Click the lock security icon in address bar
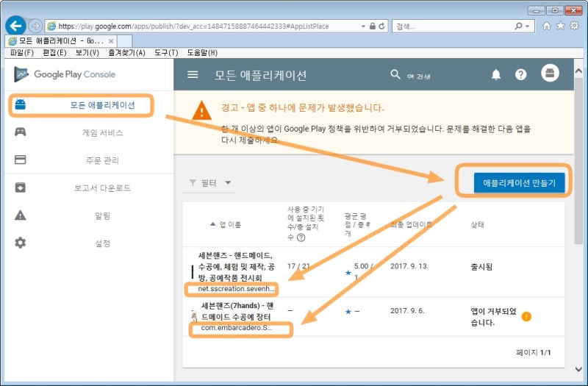The height and width of the screenshot is (386, 588). (373, 26)
